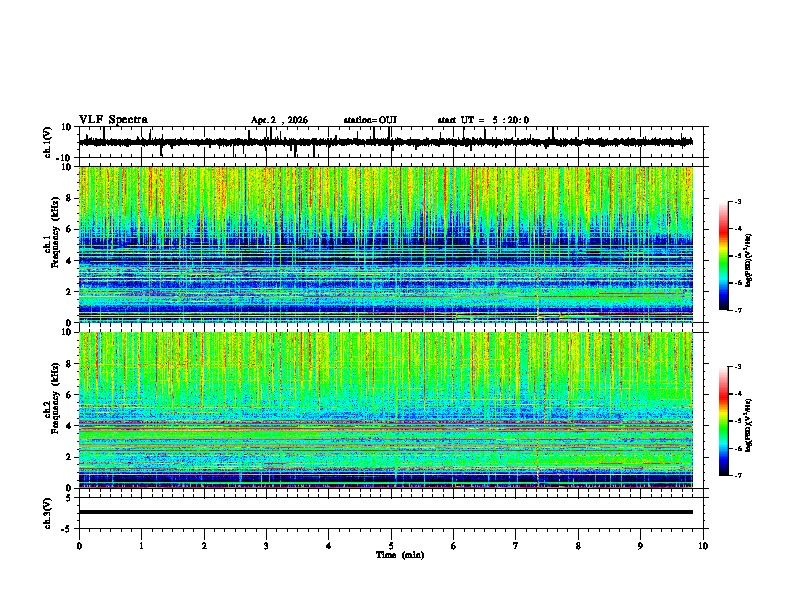
Task: Click the time axis tick label "7"
Action: point(516,546)
